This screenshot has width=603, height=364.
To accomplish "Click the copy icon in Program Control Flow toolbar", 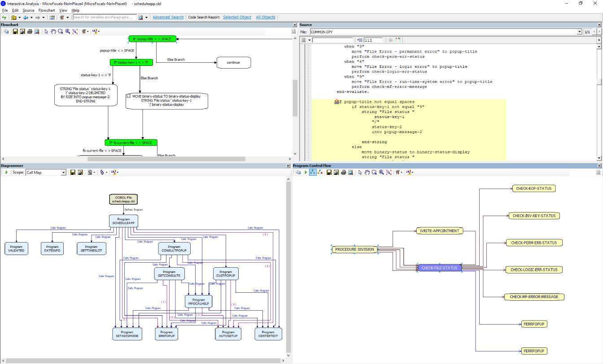I will pos(298,172).
